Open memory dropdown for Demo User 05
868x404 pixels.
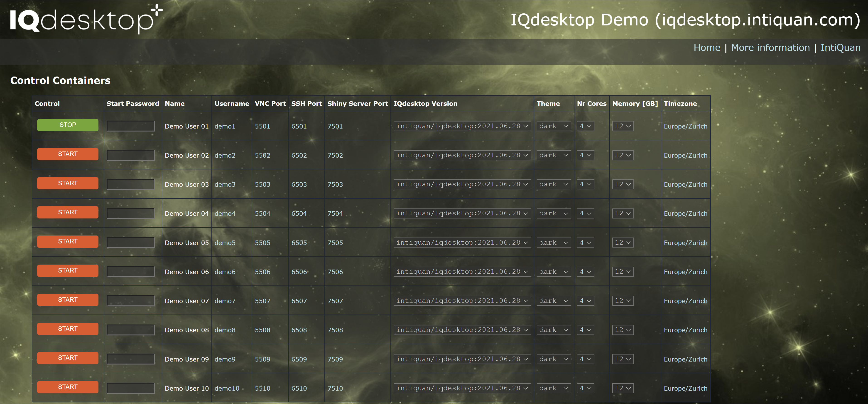click(623, 243)
